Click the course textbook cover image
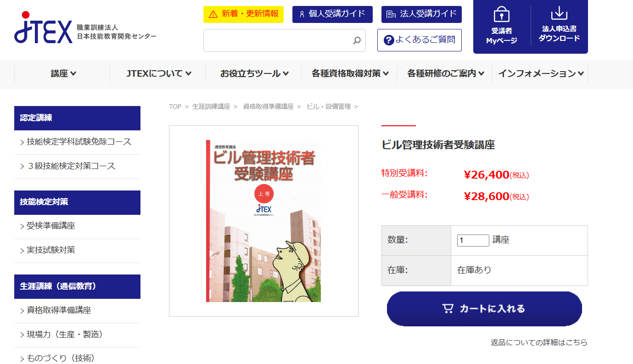Viewport: 633px width, 364px height. pos(263,221)
